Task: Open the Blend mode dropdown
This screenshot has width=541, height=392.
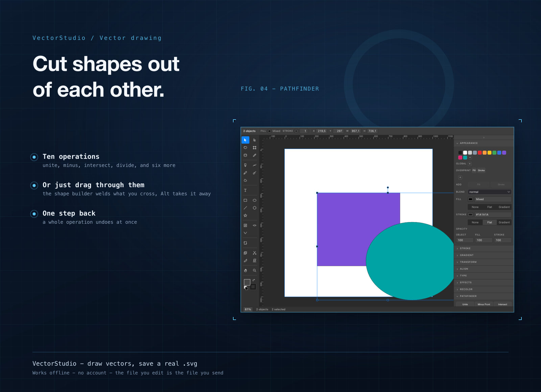Action: [x=490, y=192]
